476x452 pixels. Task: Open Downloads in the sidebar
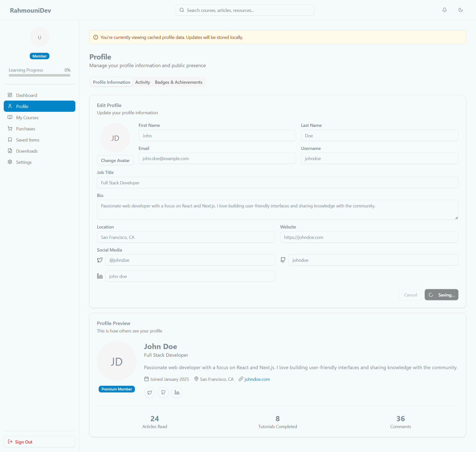click(27, 151)
